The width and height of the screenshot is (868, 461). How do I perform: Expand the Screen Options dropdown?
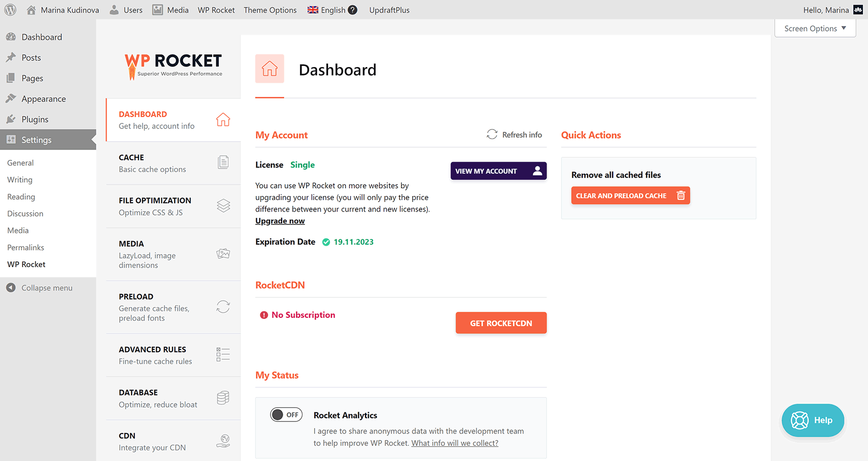pos(815,28)
